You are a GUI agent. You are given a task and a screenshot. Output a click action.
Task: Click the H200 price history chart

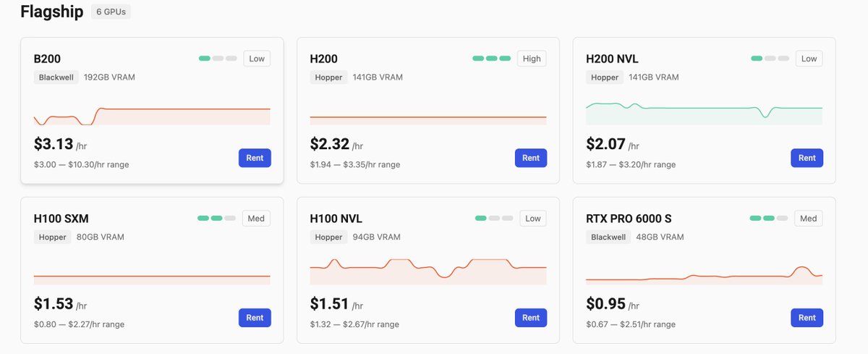pyautogui.click(x=428, y=119)
